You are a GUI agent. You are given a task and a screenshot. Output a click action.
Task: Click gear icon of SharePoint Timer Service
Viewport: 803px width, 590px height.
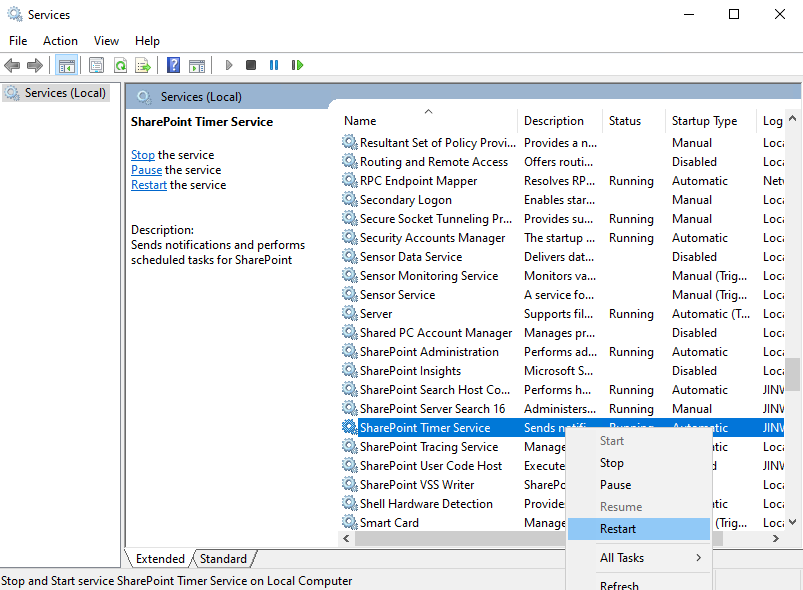pos(350,427)
